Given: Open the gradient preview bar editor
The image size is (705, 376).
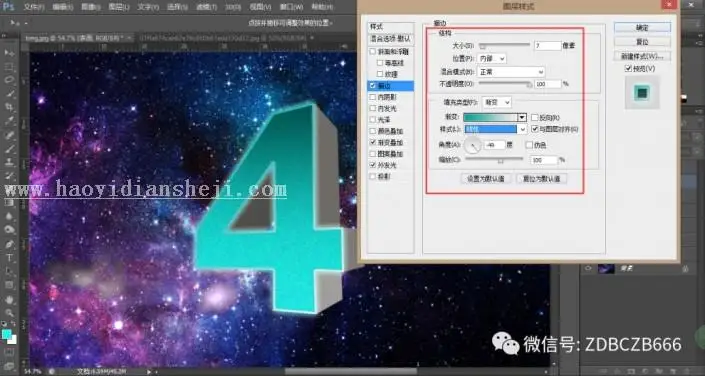Looking at the screenshot, I should (x=491, y=117).
